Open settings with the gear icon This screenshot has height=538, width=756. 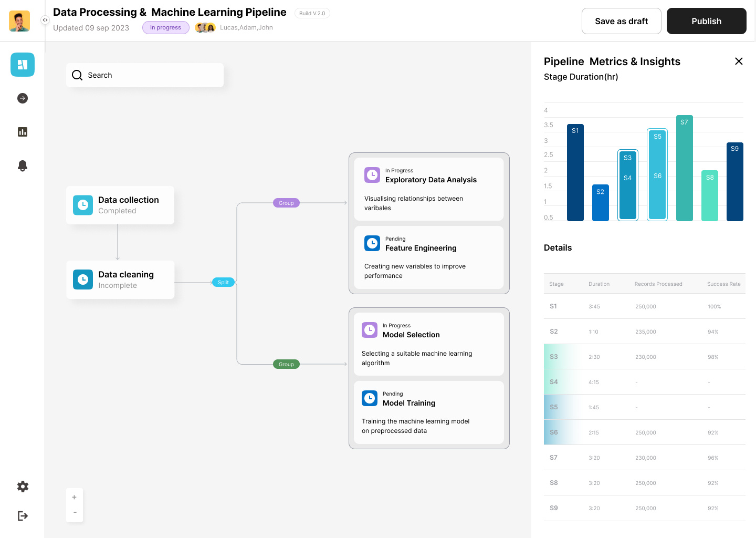point(23,487)
